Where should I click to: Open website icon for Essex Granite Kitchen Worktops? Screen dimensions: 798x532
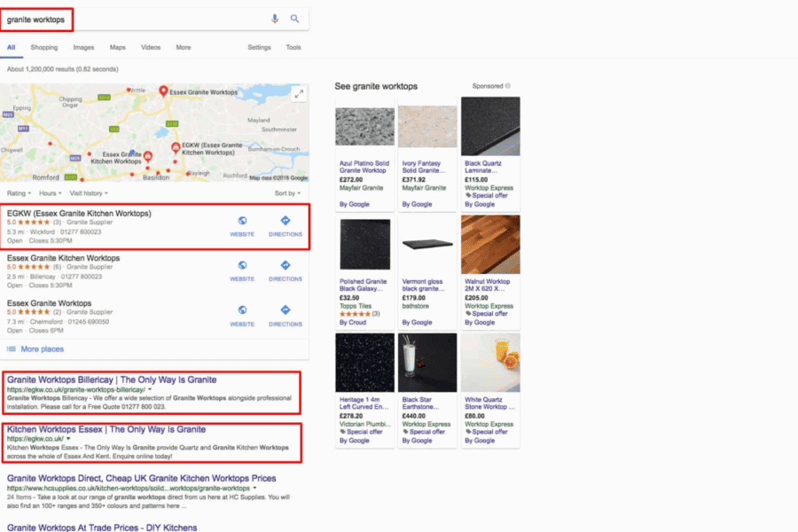pos(242,265)
